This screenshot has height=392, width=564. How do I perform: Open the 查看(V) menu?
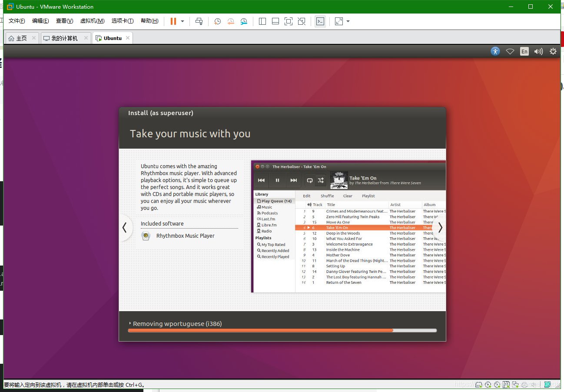pyautogui.click(x=64, y=21)
